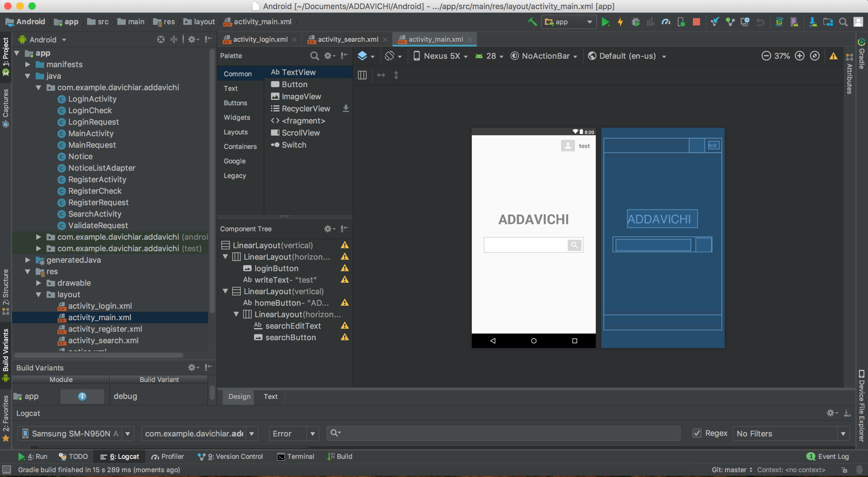Enable the Regex checkbox in Logcat

(697, 433)
